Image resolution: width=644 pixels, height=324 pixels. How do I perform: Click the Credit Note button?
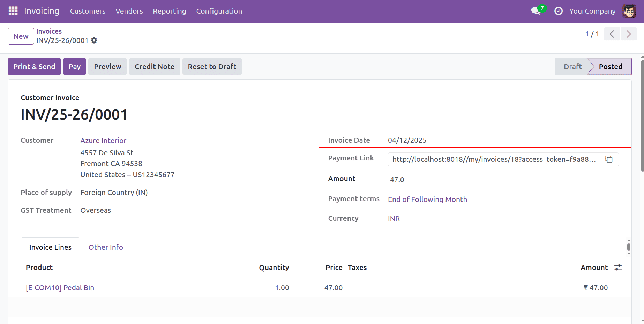point(155,67)
